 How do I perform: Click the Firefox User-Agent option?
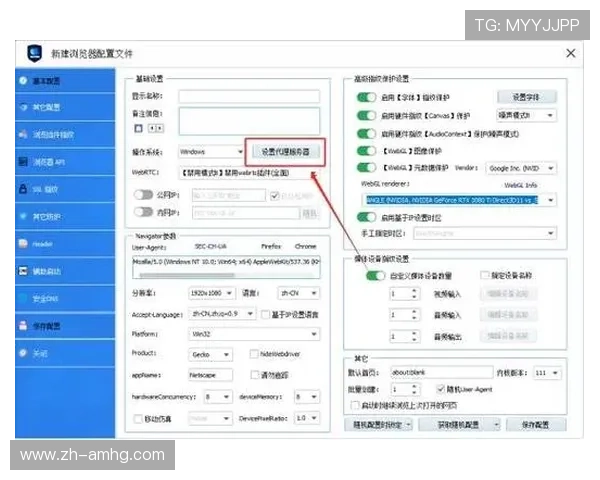click(271, 246)
